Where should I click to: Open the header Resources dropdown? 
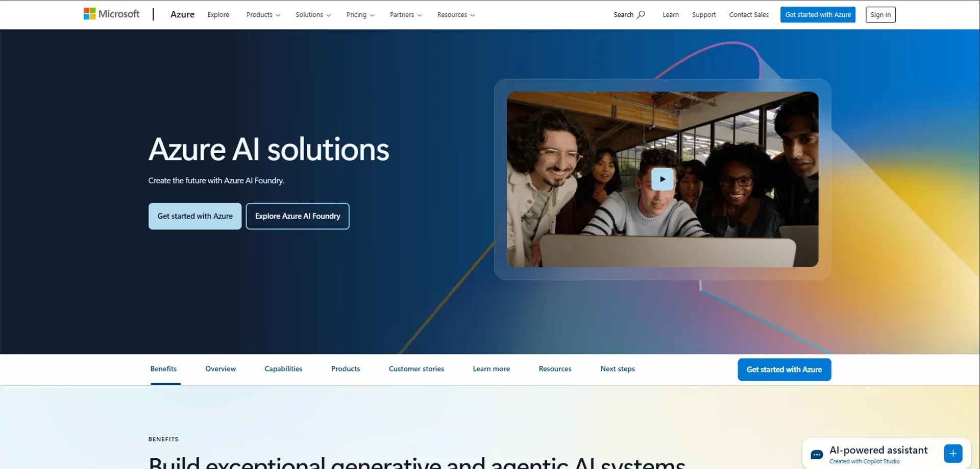456,15
